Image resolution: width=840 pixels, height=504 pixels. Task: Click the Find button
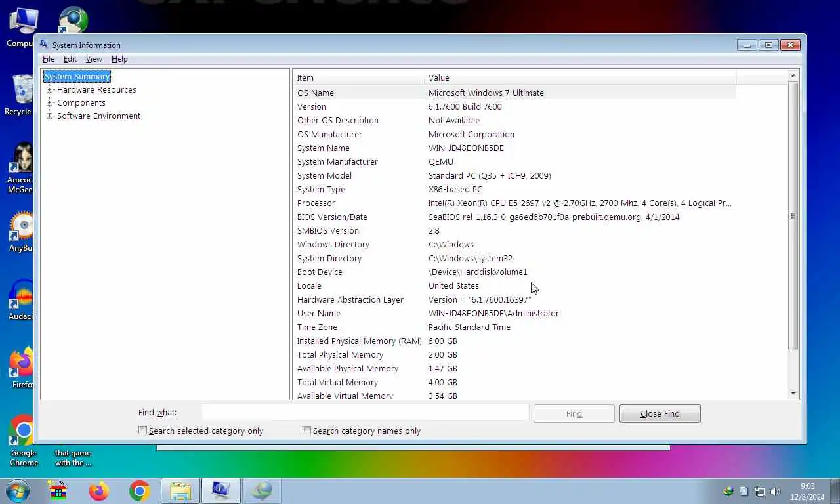point(574,413)
